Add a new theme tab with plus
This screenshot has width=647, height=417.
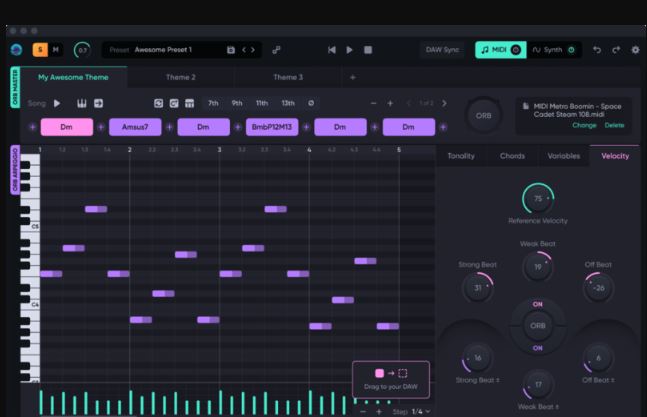352,77
